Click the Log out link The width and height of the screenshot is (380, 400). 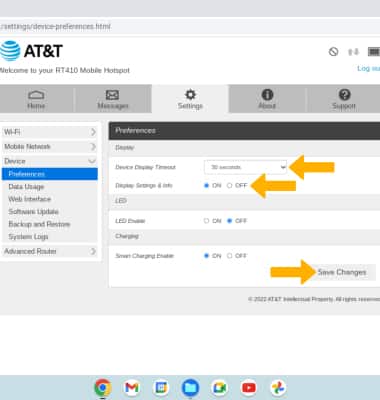[x=368, y=68]
